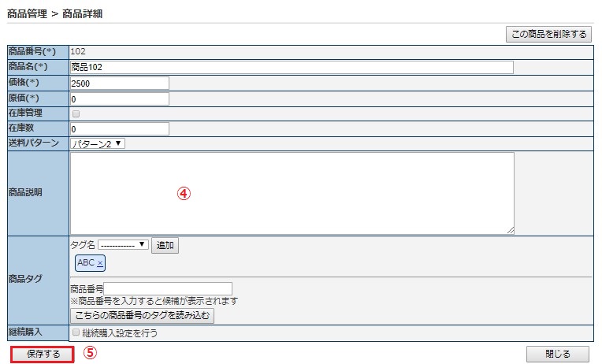Click こちらの商品番号のタグを読み込む button

coord(142,316)
